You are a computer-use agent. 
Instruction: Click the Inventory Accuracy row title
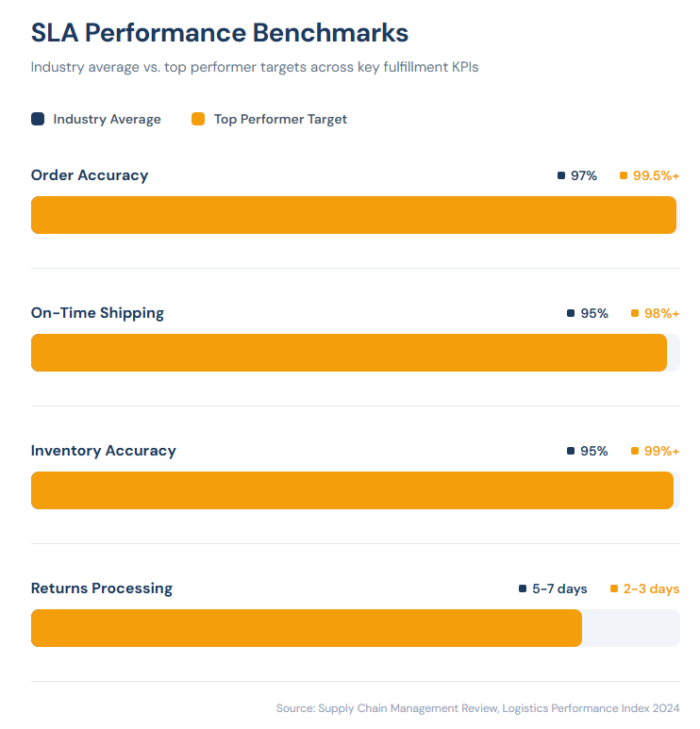pos(104,451)
